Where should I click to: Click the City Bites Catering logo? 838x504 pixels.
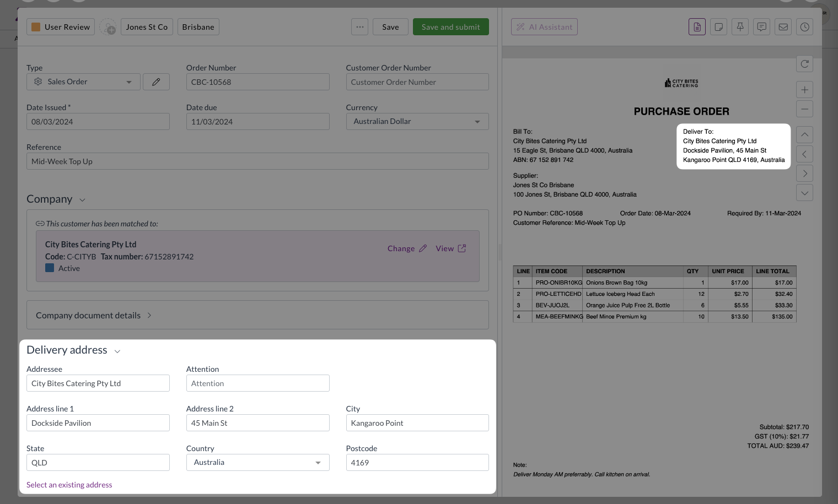(681, 83)
